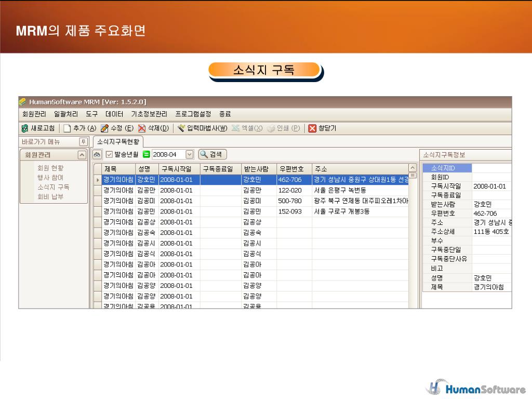
Task: Select the 김공식 name cell
Action: click(x=147, y=254)
